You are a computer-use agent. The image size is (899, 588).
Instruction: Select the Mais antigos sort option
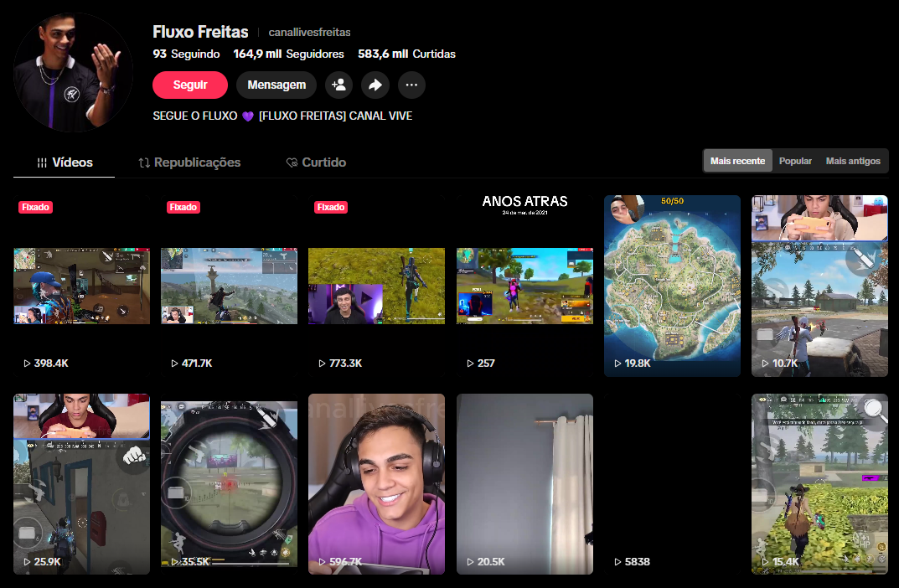[853, 161]
